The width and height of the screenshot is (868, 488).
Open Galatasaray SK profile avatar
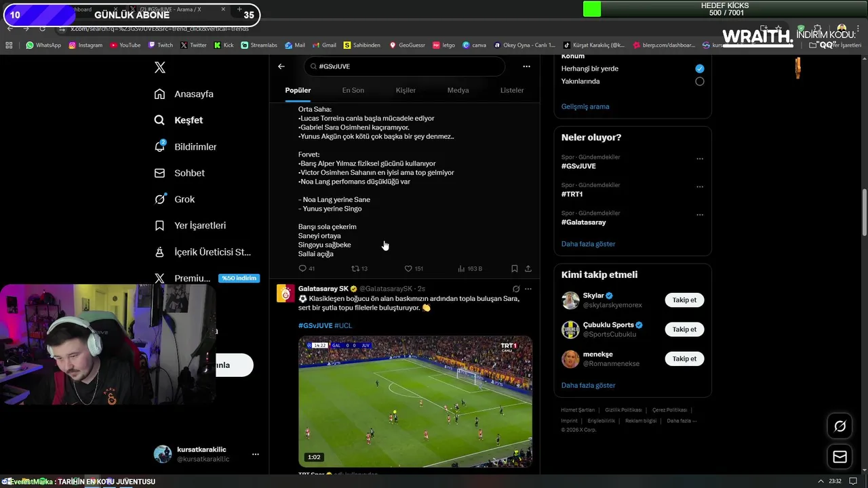click(285, 293)
